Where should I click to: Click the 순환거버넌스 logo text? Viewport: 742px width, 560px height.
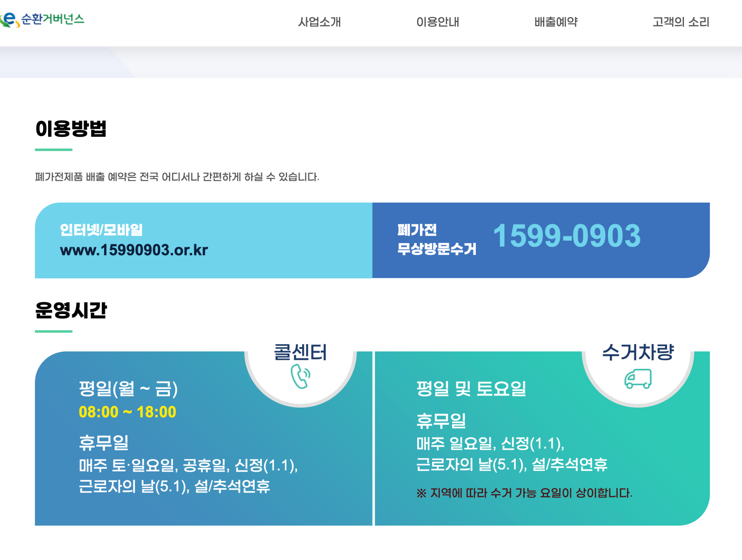coord(53,19)
